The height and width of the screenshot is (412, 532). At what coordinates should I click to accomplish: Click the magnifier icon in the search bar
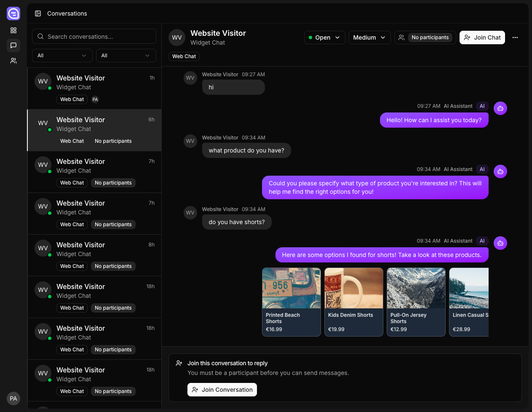(x=40, y=36)
